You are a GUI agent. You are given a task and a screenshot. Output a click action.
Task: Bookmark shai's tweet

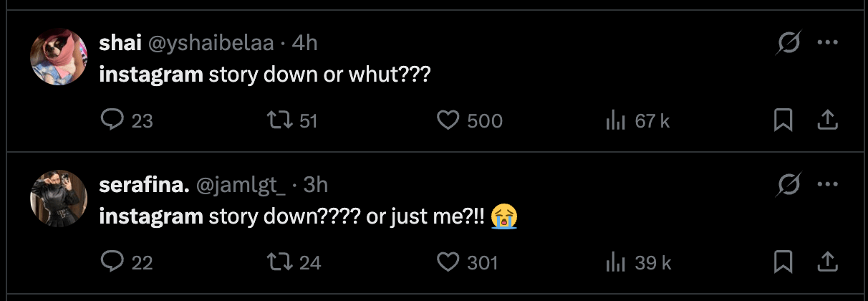783,120
